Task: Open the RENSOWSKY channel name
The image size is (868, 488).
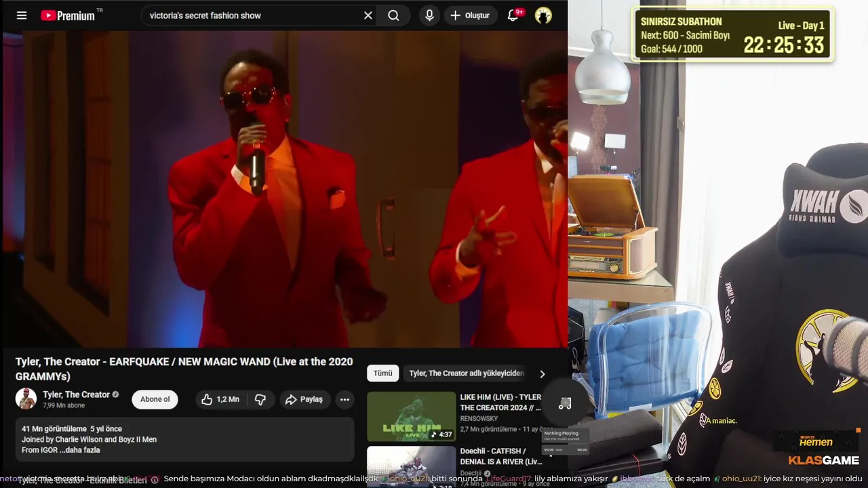Action: coord(479,419)
